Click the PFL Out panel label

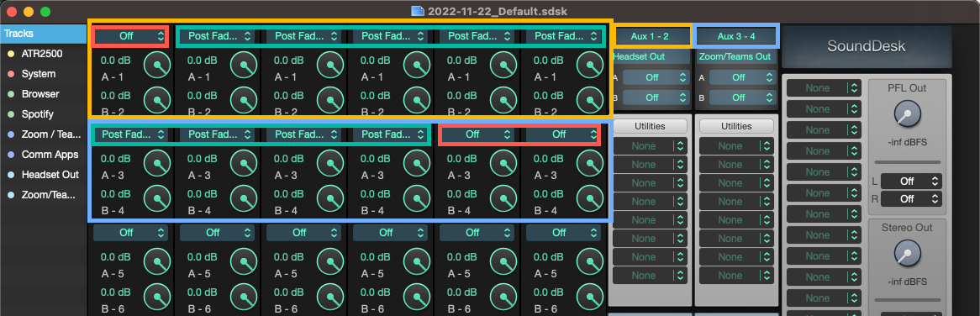pyautogui.click(x=907, y=88)
